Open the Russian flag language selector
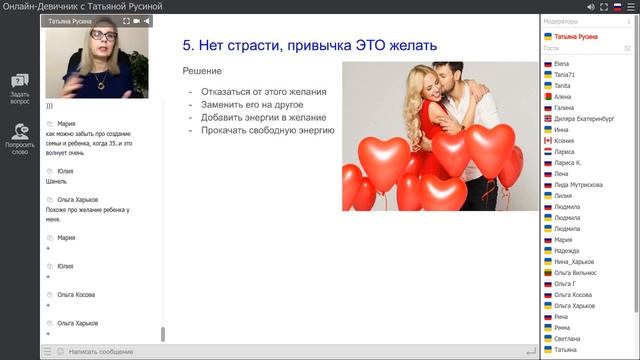 tap(618, 7)
